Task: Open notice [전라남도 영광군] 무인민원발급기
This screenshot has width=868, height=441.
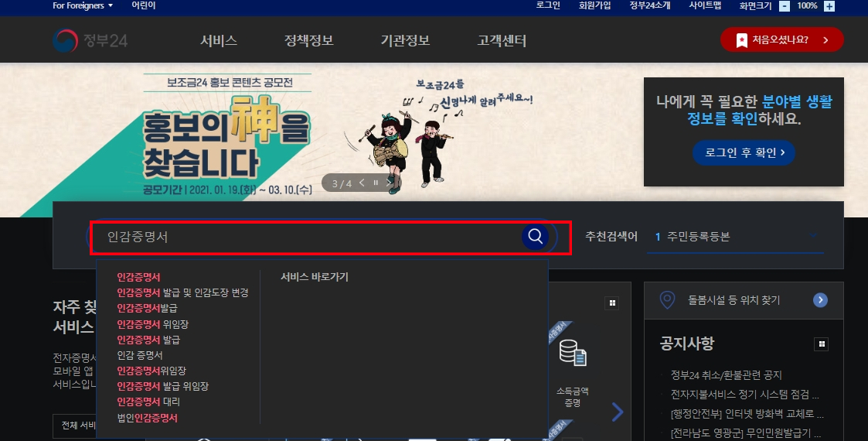Action: tap(747, 433)
